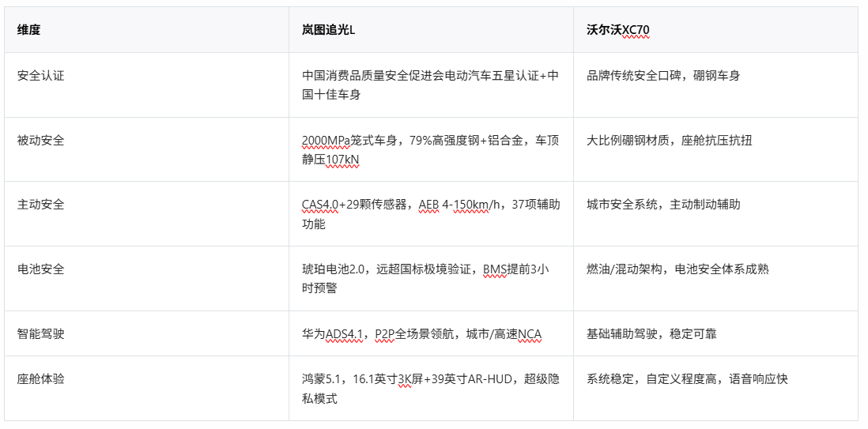
Task: Click the 城市安全系统 cell
Action: point(715,214)
